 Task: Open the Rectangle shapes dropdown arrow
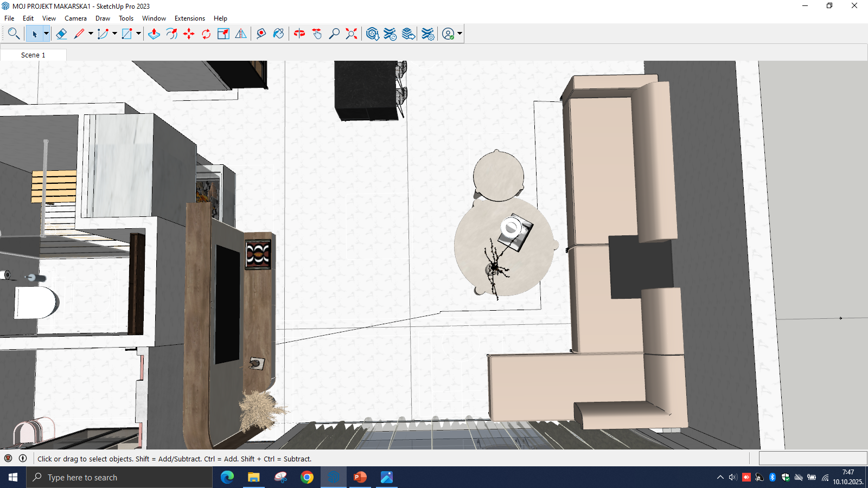click(138, 34)
